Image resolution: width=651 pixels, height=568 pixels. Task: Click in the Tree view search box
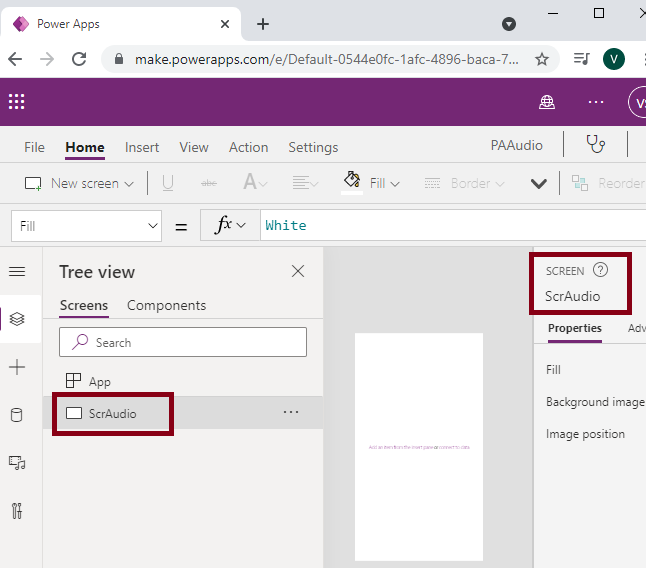[183, 342]
